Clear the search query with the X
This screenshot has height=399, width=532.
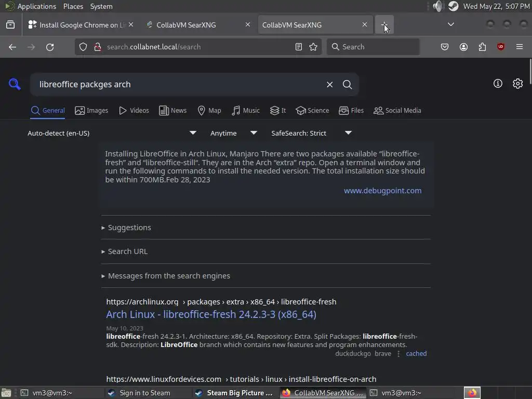click(x=329, y=85)
